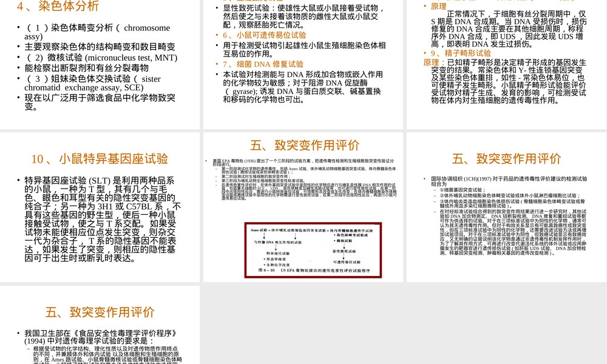The image size is (607, 364).
Task: Click the paragraph starting '本试验对检测能与 DNA 形成加合物'
Action: 303,87
